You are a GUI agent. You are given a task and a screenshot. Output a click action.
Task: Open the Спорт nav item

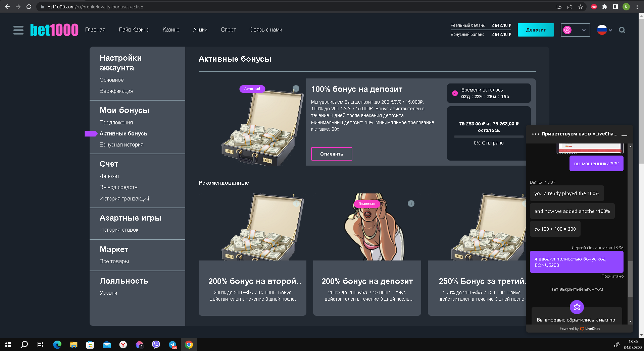click(x=228, y=30)
